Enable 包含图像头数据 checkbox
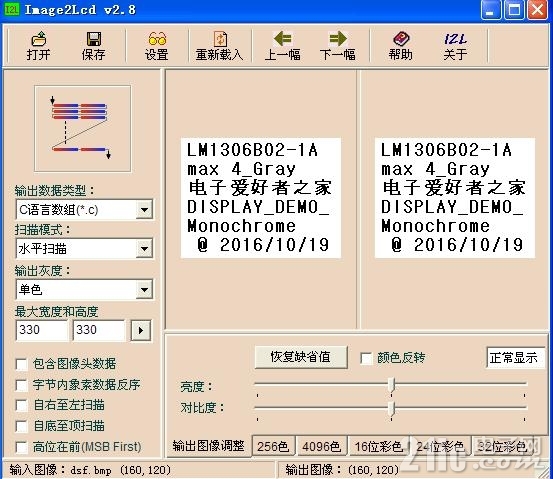 tap(22, 364)
